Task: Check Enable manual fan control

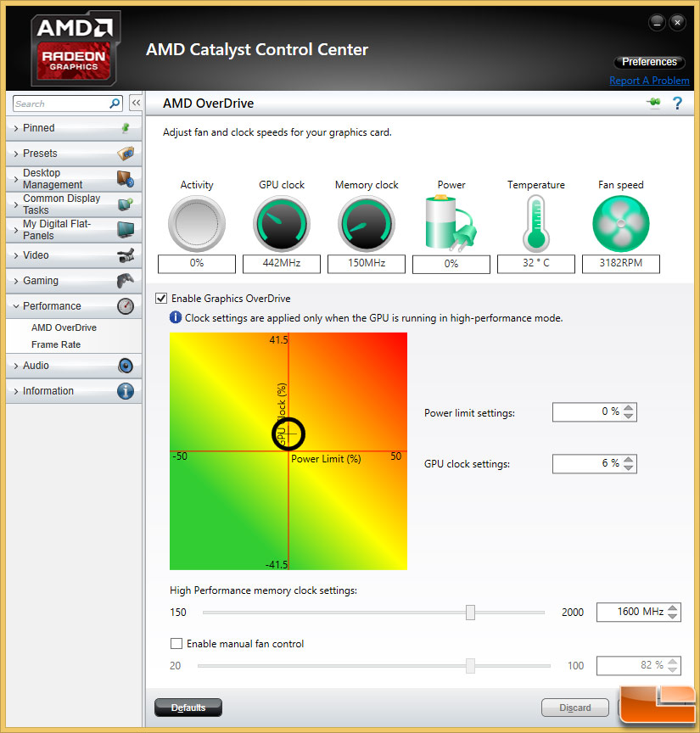Action: [x=176, y=644]
